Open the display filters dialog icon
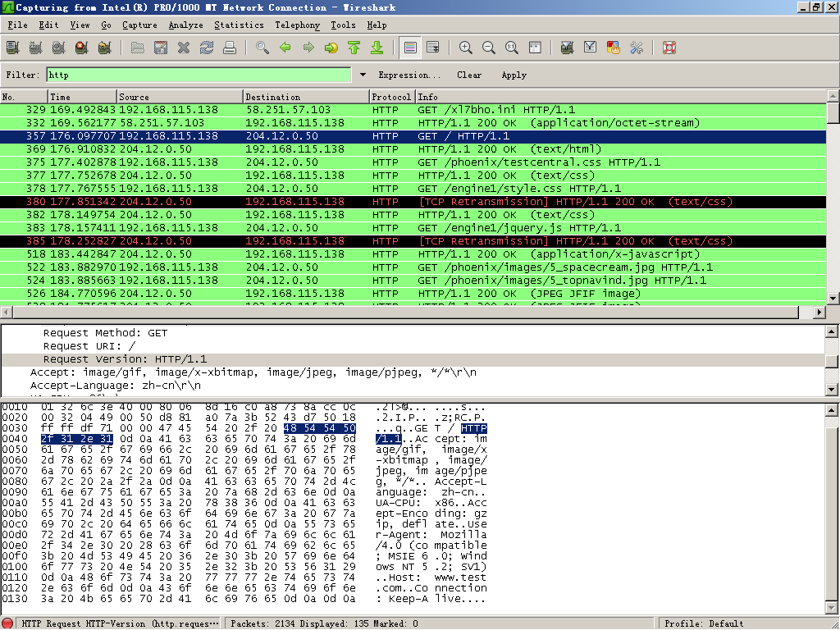Screen dimensions: 840x630 point(591,48)
